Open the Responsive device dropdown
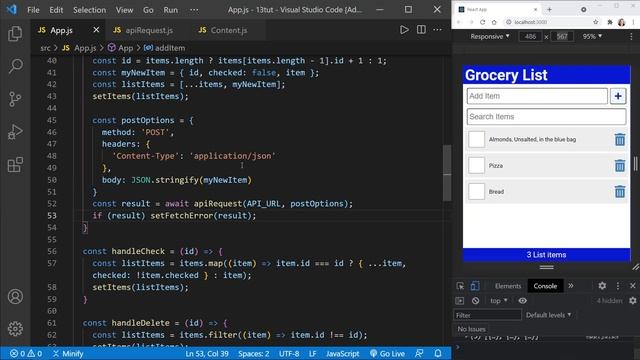640x360 pixels. (490, 36)
